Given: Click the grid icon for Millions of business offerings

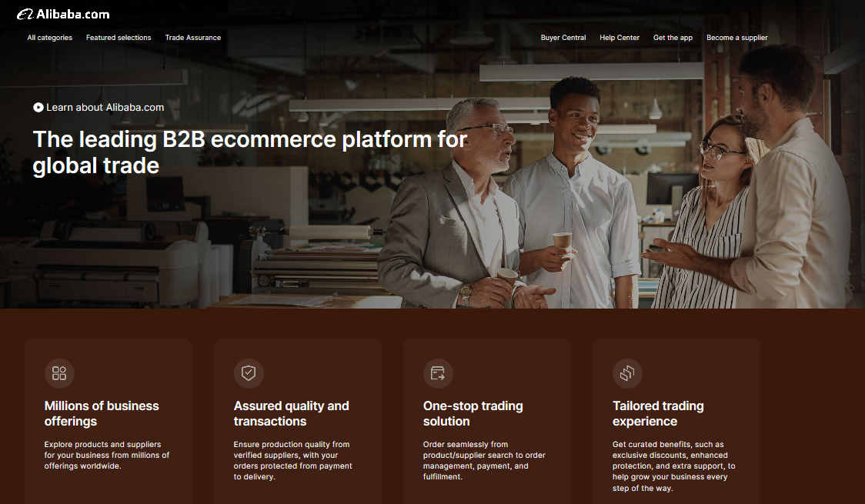Looking at the screenshot, I should click(59, 373).
